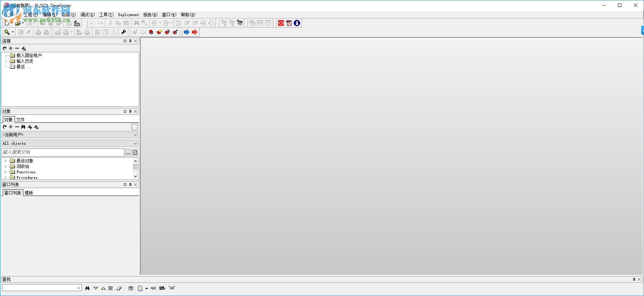Click the last red book with pen icon

click(175, 32)
